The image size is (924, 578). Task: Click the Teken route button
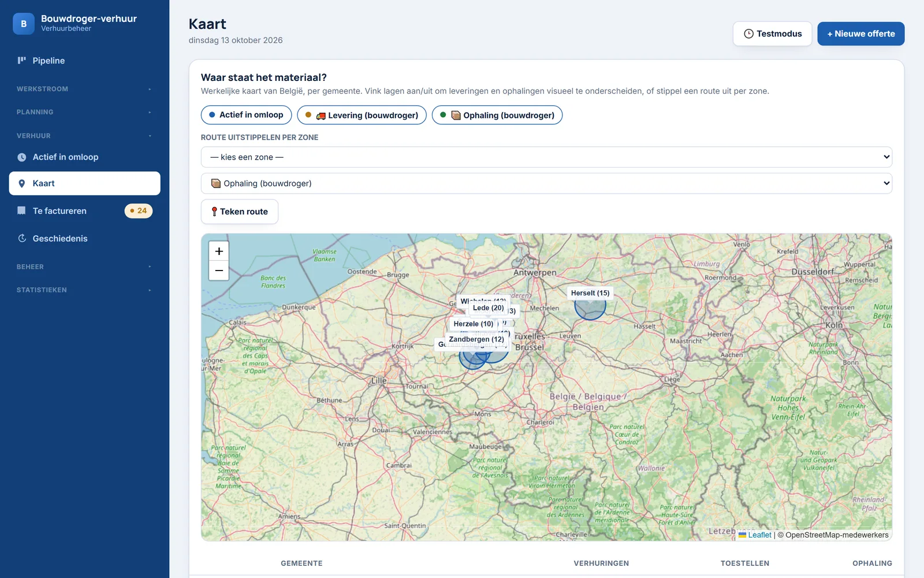[239, 212]
